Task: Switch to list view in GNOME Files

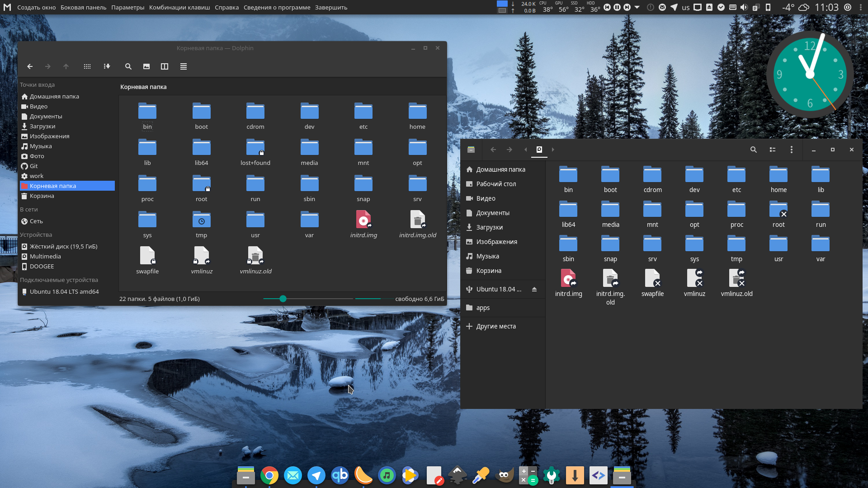Action: (773, 150)
